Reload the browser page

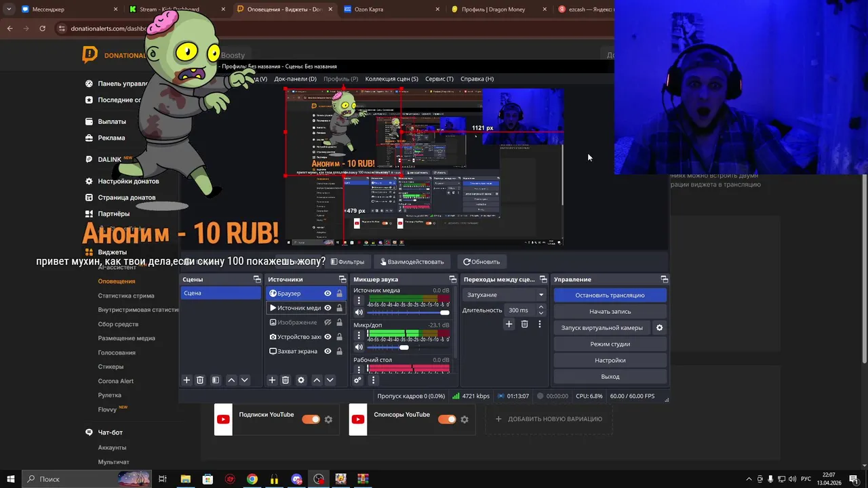(x=42, y=28)
